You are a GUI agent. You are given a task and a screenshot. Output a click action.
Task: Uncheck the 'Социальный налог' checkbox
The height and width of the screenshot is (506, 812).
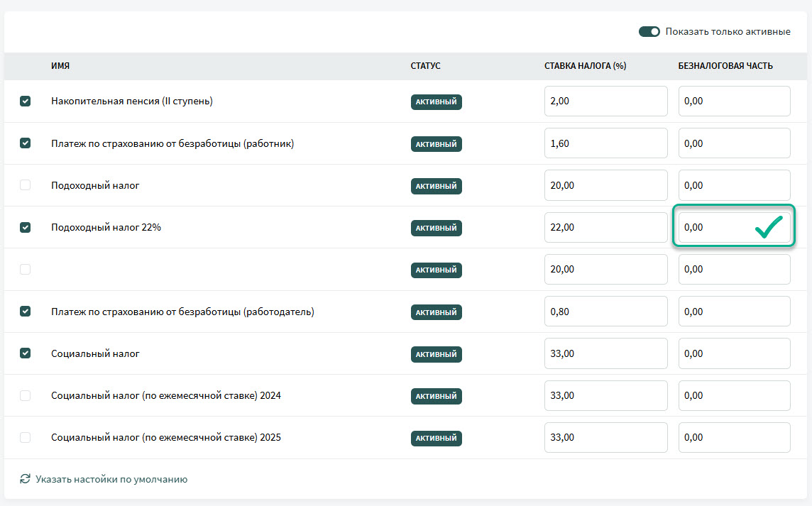point(25,353)
